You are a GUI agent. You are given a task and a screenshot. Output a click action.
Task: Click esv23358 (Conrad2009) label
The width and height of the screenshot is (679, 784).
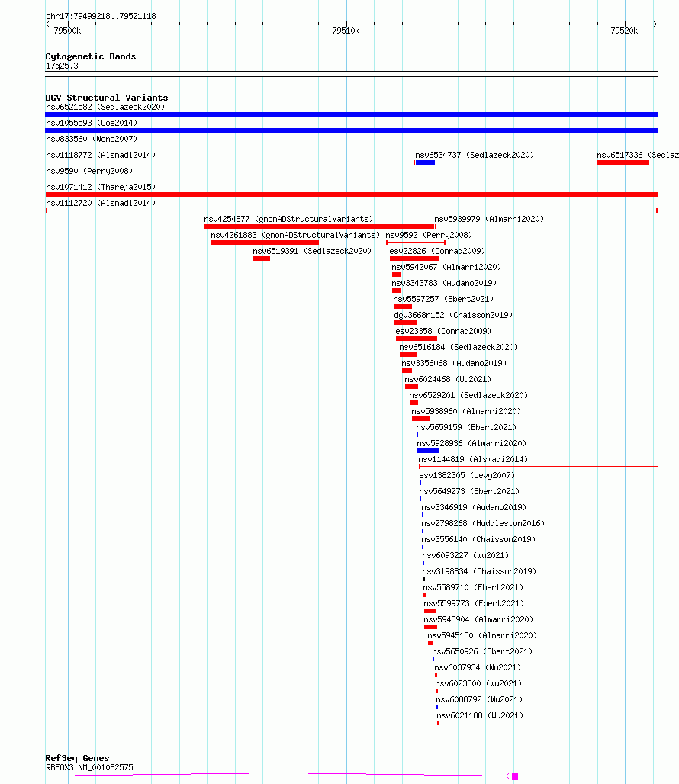click(x=443, y=330)
